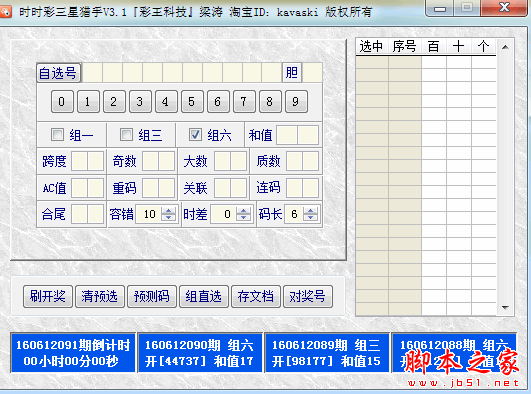Click the 胆 input box after 胆 button
This screenshot has height=394, width=531.
coord(312,72)
